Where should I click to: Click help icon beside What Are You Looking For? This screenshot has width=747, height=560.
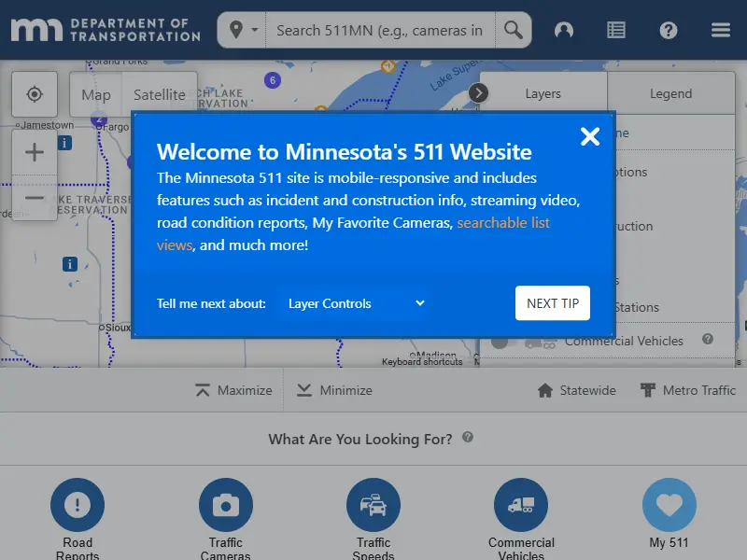(468, 437)
